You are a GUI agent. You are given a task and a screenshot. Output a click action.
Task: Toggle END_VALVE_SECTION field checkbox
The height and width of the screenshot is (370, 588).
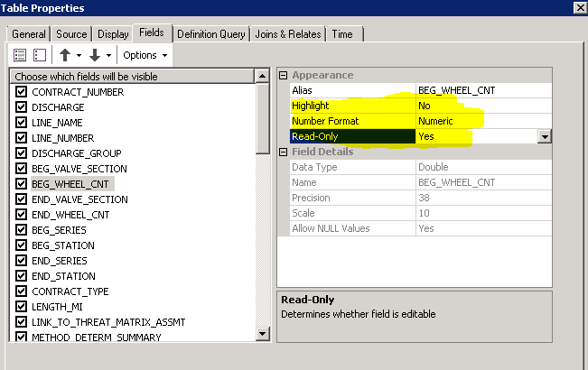(22, 199)
